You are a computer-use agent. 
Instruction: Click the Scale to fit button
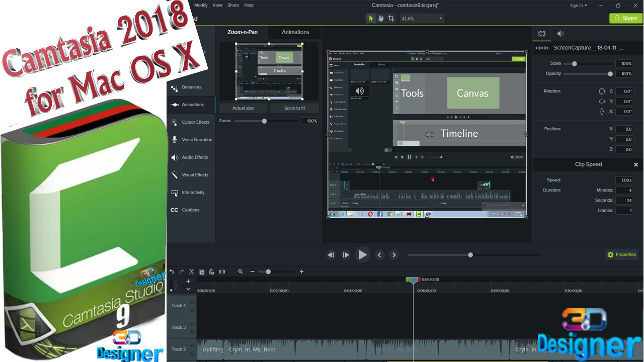tap(294, 108)
